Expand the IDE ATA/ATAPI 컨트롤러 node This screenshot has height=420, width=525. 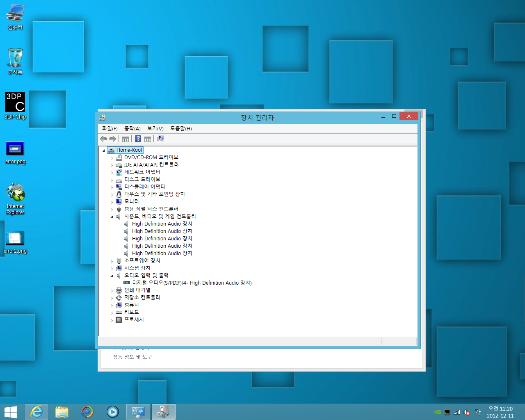[x=112, y=165]
